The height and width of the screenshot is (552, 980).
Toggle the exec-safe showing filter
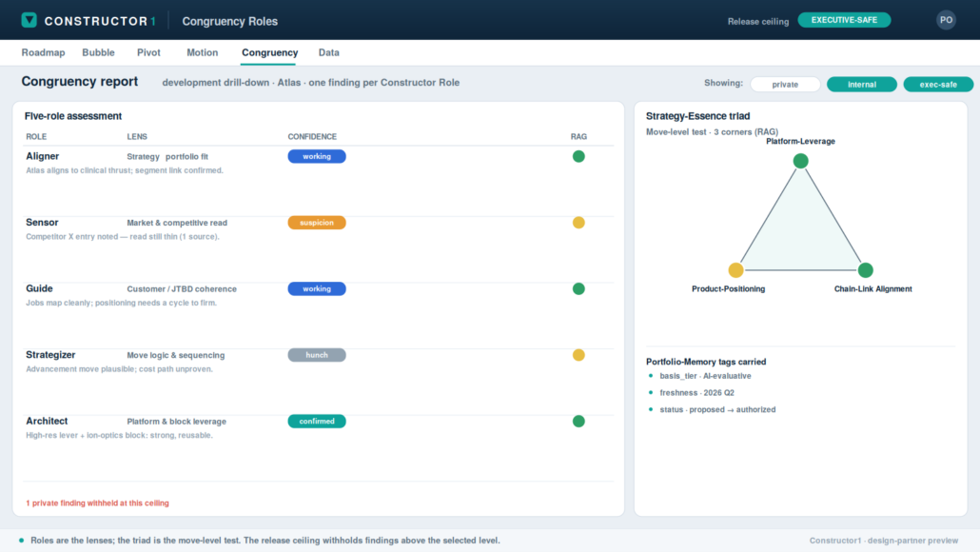coord(938,85)
